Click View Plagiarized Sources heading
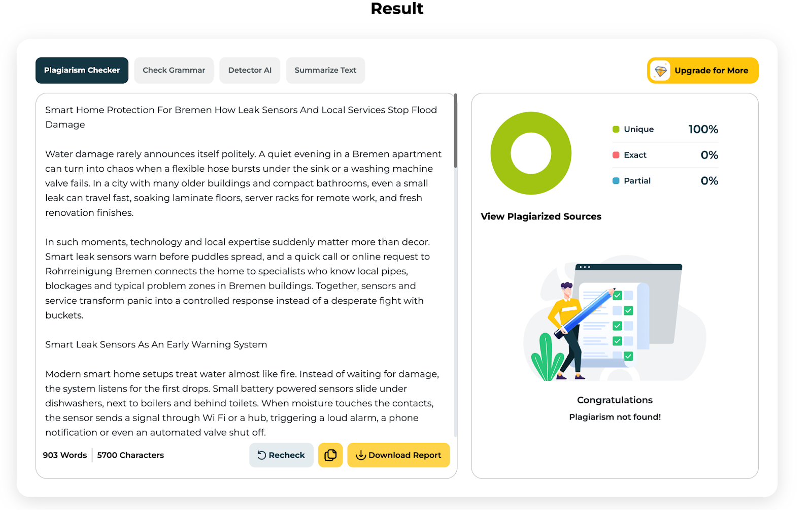This screenshot has width=812, height=510. 541,216
